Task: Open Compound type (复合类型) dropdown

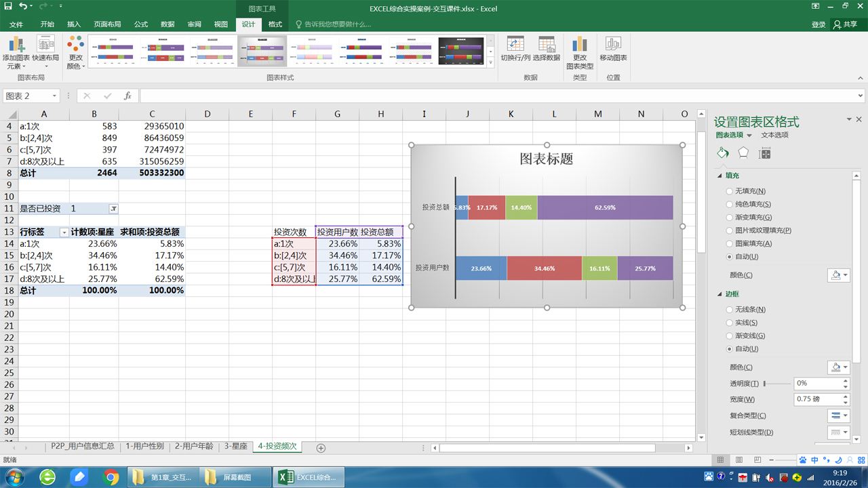Action: (x=838, y=415)
